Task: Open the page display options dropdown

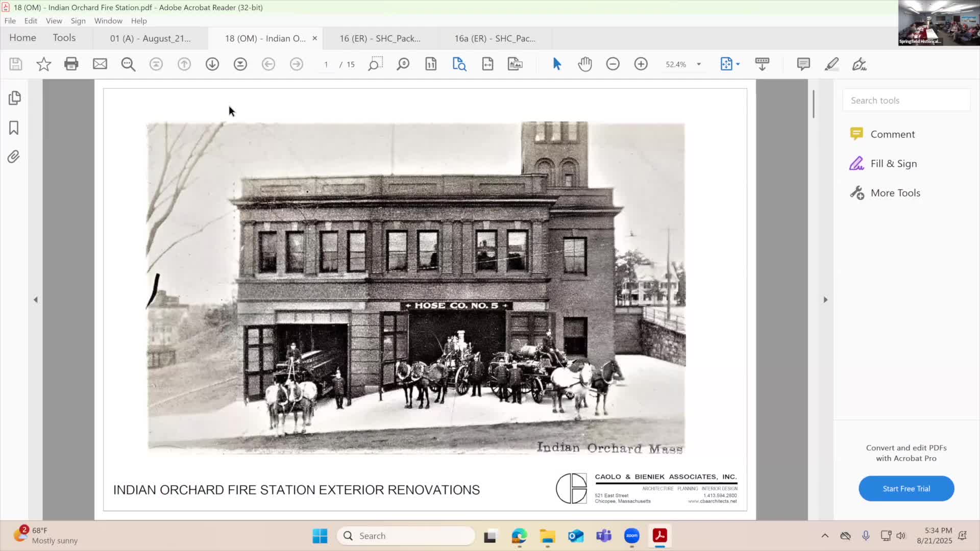Action: click(x=730, y=64)
